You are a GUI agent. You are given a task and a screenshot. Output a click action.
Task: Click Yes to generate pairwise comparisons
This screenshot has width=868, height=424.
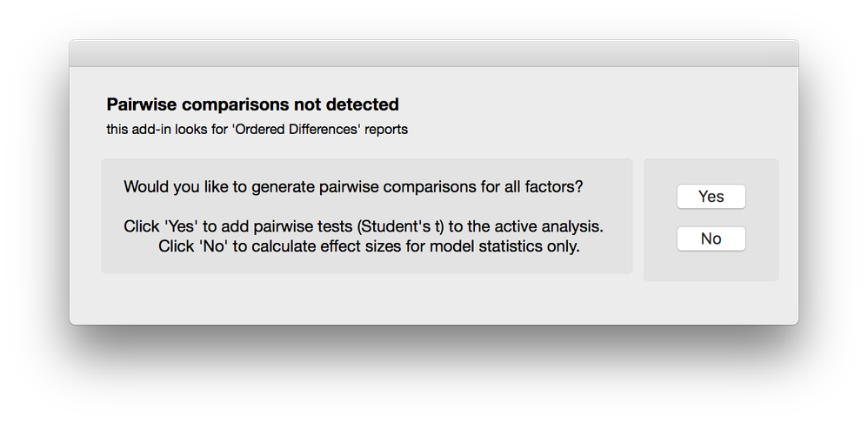711,197
